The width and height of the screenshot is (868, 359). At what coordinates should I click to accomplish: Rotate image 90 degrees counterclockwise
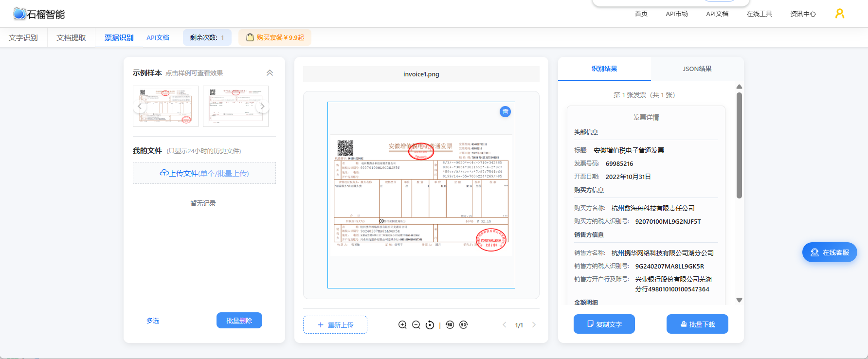pos(450,325)
